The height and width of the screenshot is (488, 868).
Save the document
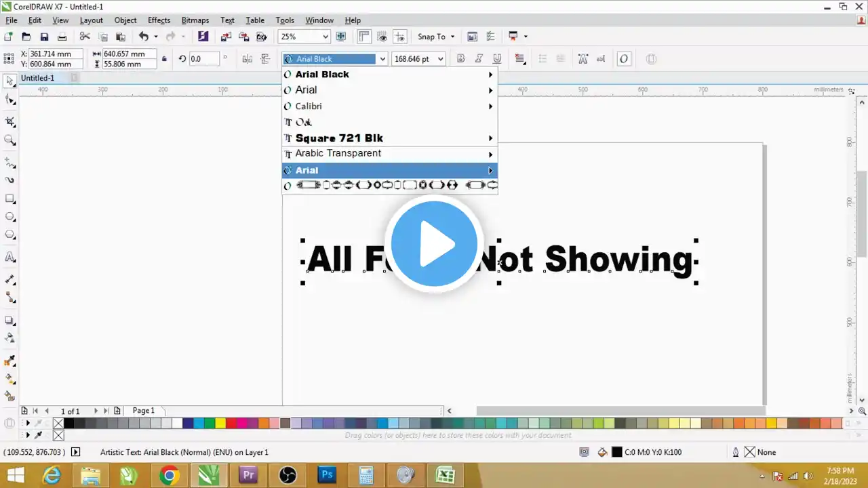44,37
